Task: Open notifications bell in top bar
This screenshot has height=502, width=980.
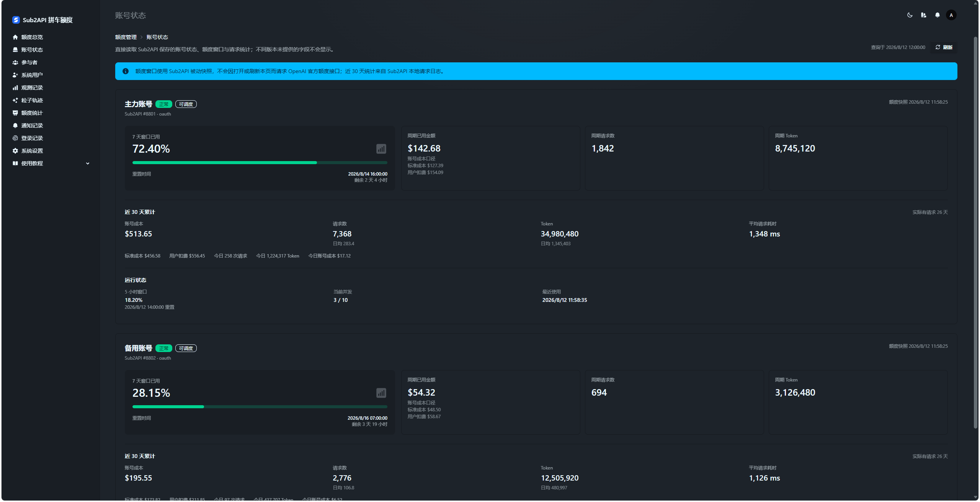Action: (937, 15)
